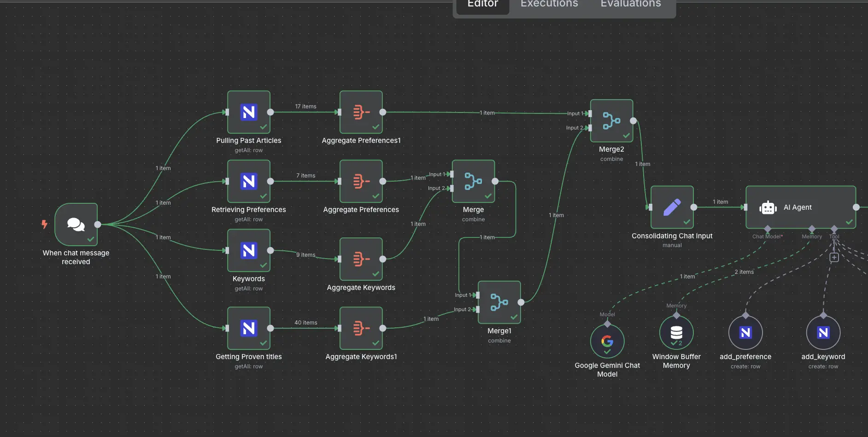Image resolution: width=868 pixels, height=437 pixels.
Task: Click Input 1 port of the Merge node
Action: coord(452,174)
